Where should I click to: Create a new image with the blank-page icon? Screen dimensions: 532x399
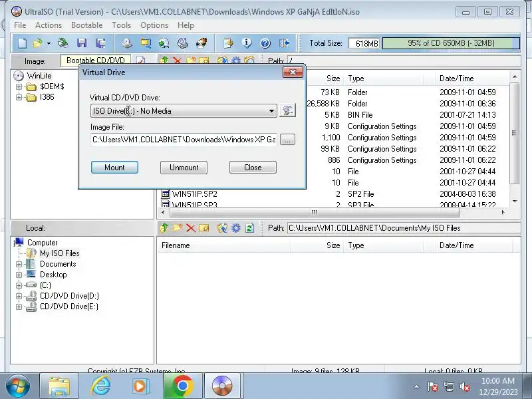click(x=22, y=43)
